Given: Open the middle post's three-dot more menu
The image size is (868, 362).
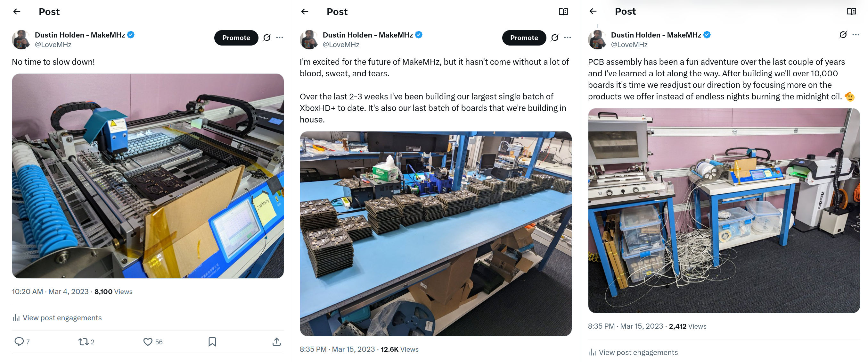Looking at the screenshot, I should (568, 38).
